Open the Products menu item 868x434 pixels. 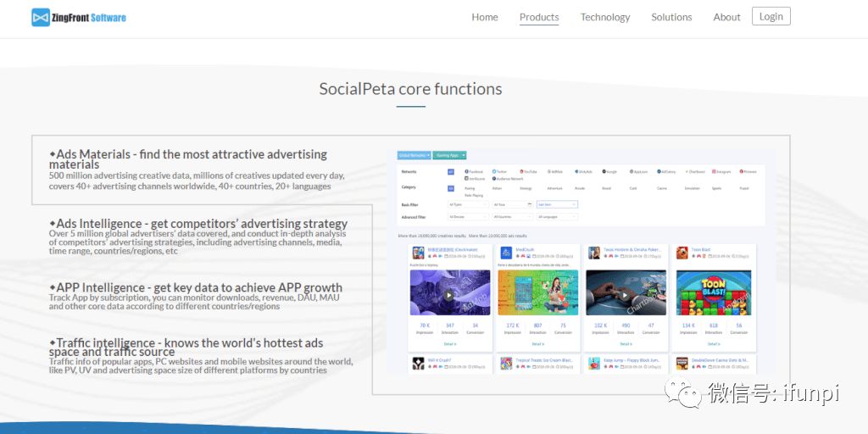coord(539,17)
